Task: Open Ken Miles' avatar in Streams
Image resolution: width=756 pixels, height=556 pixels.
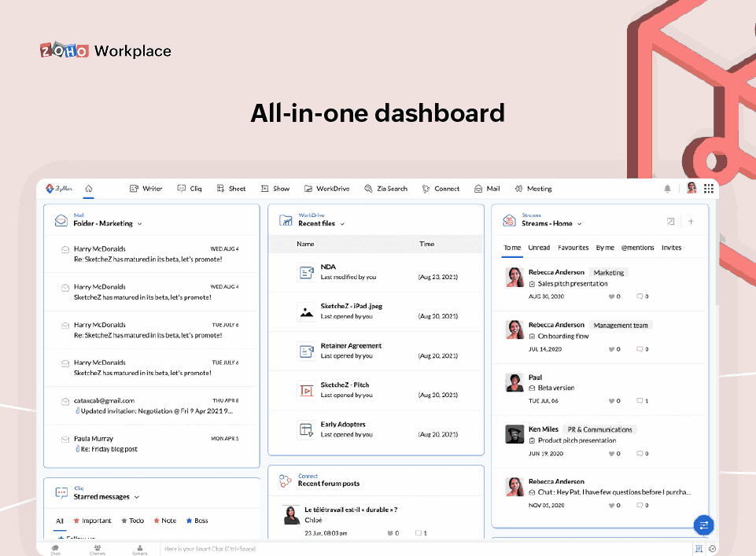Action: tap(514, 434)
